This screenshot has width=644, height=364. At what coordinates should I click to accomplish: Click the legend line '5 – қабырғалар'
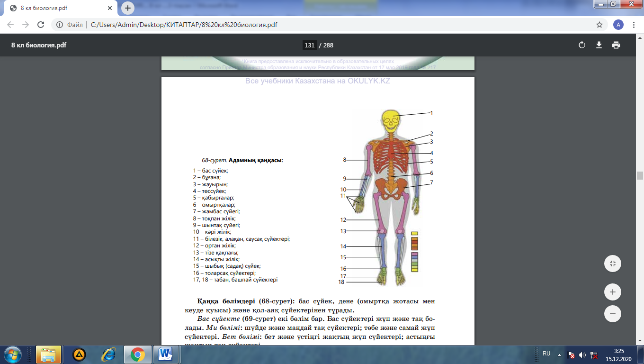[x=214, y=198]
